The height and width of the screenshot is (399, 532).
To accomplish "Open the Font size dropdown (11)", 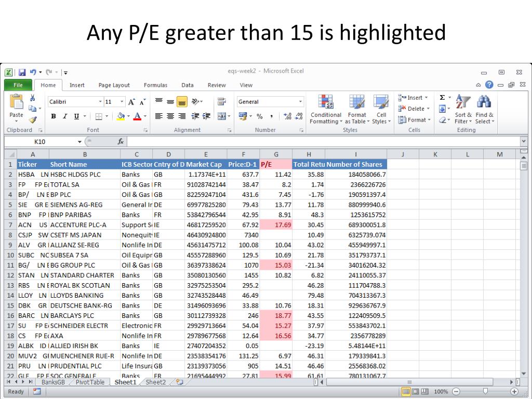I will pos(122,102).
